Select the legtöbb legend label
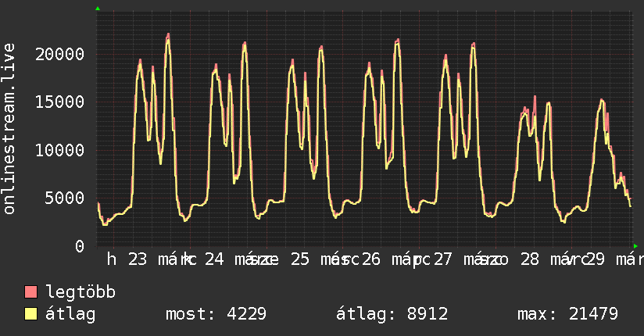644x336 pixels. [80, 291]
